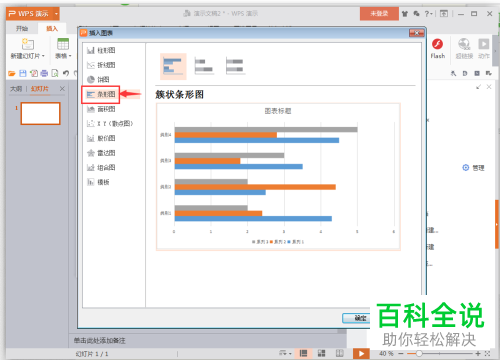The width and height of the screenshot is (500, 360).
Task: Select the stacked bar chart subtype thumbnail
Action: (204, 66)
